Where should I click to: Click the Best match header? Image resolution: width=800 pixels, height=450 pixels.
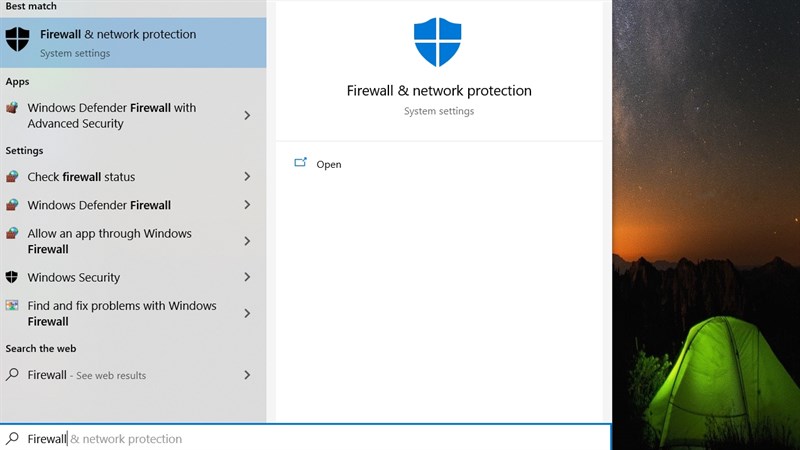coord(31,6)
